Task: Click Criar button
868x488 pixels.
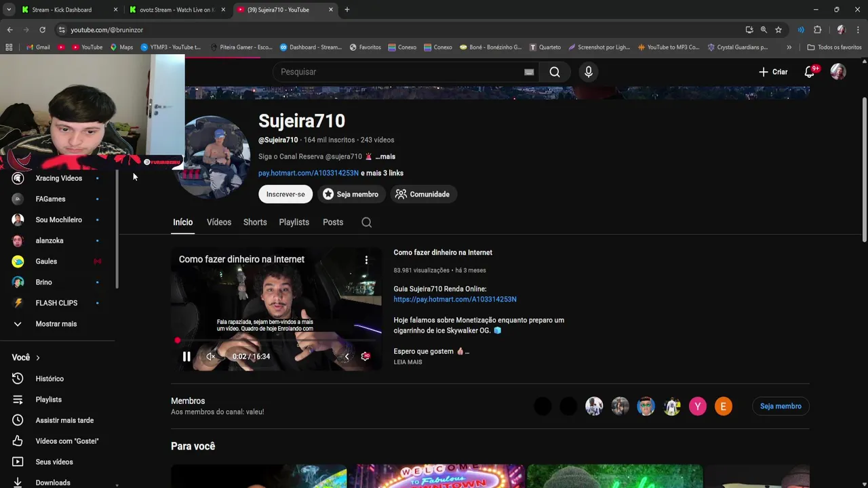Action: (773, 72)
